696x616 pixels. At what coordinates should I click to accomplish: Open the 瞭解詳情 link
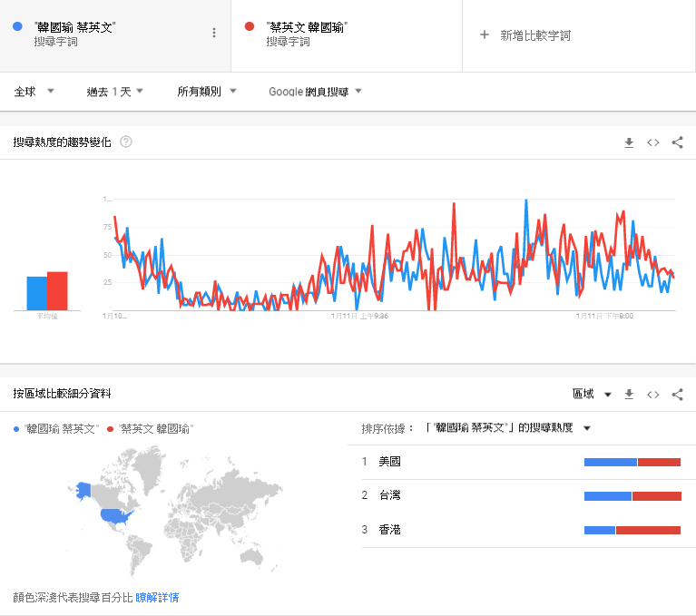click(157, 597)
